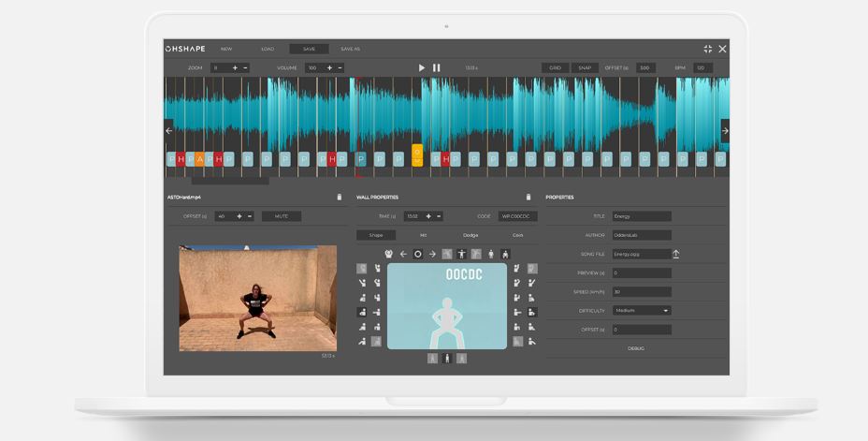Image resolution: width=868 pixels, height=441 pixels.
Task: Delete the video using its trash icon
Action: 339,198
